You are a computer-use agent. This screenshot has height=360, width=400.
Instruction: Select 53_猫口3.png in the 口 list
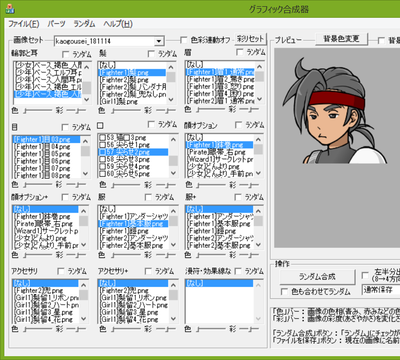tap(133, 138)
